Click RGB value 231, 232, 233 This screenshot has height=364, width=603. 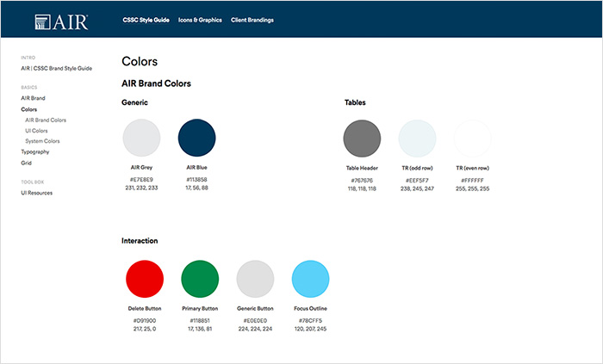[141, 188]
